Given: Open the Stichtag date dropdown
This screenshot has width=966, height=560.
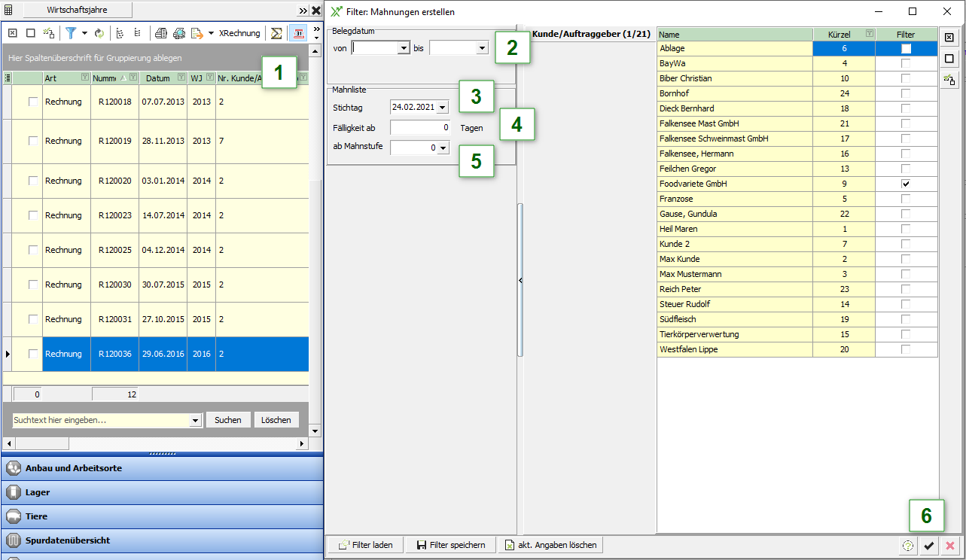Looking at the screenshot, I should coord(442,108).
